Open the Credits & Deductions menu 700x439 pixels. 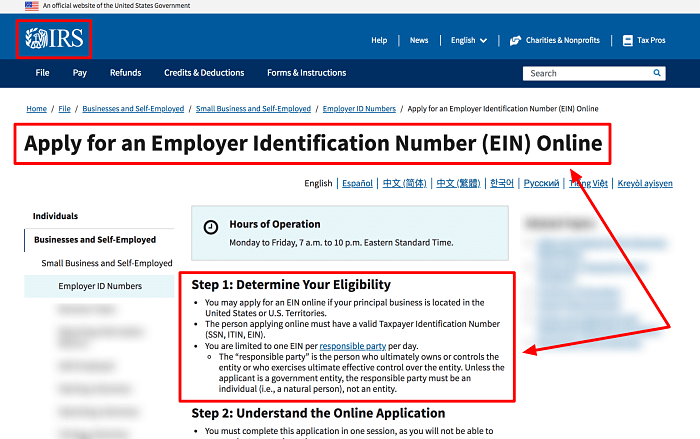click(204, 73)
